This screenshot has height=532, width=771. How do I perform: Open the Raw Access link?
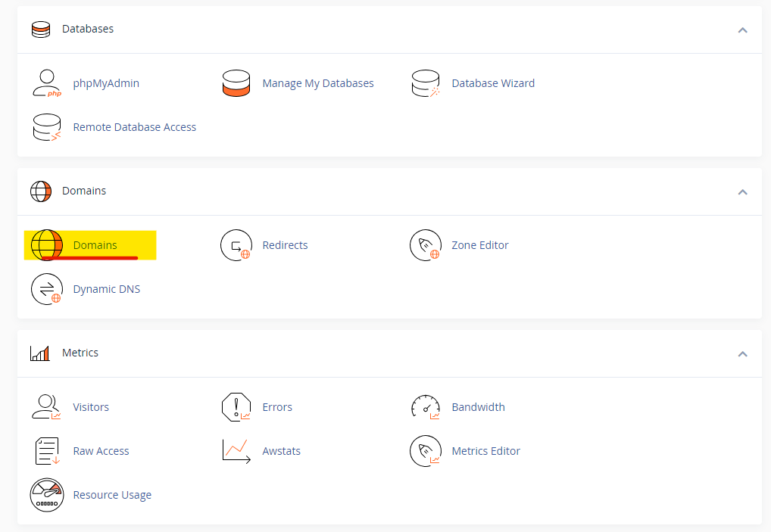click(x=101, y=451)
